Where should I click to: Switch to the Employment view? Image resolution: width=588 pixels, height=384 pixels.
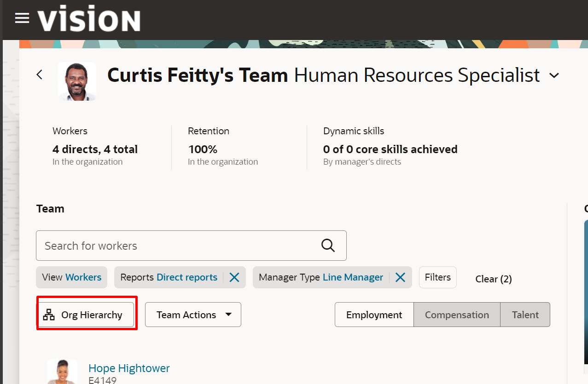point(374,315)
